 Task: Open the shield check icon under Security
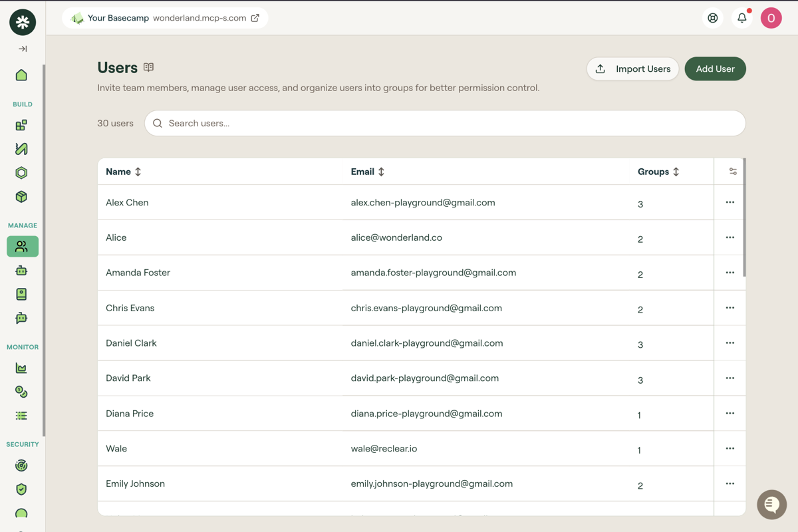coord(21,489)
